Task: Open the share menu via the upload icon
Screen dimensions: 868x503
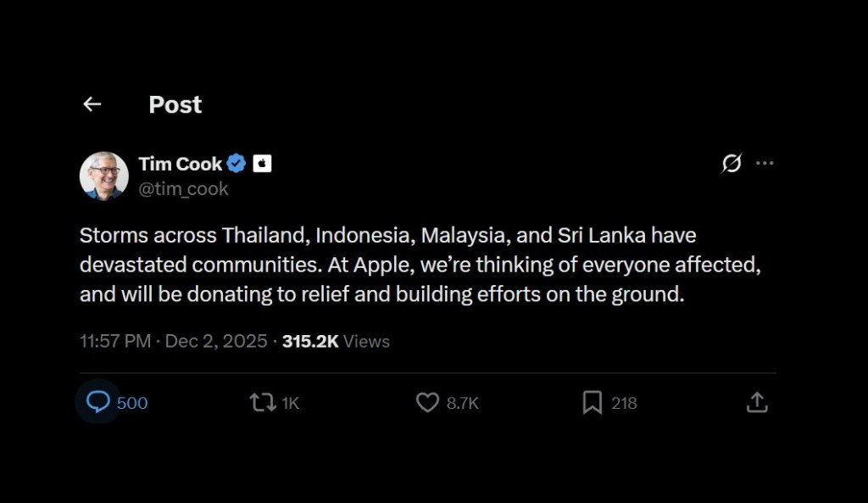Action: pos(756,402)
